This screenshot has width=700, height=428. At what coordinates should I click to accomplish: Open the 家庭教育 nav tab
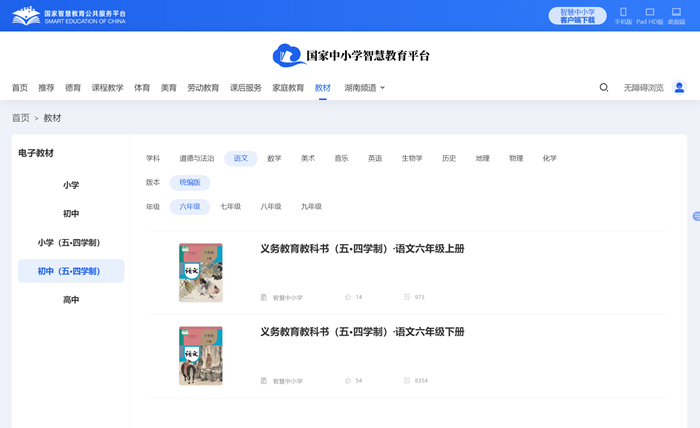[288, 87]
